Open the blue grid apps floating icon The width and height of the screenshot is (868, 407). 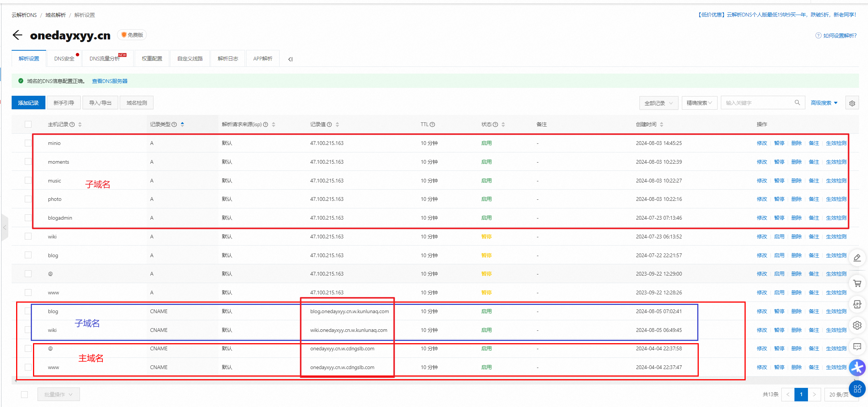click(857, 389)
